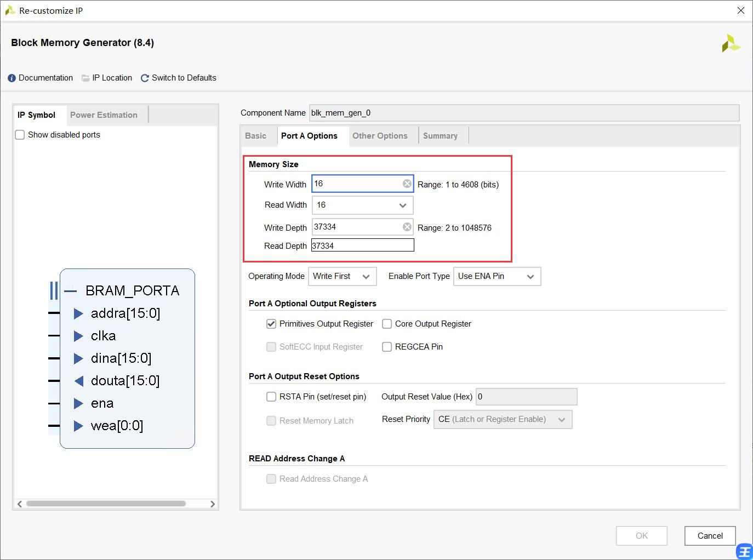Enable Core Output Register checkbox

coord(387,324)
